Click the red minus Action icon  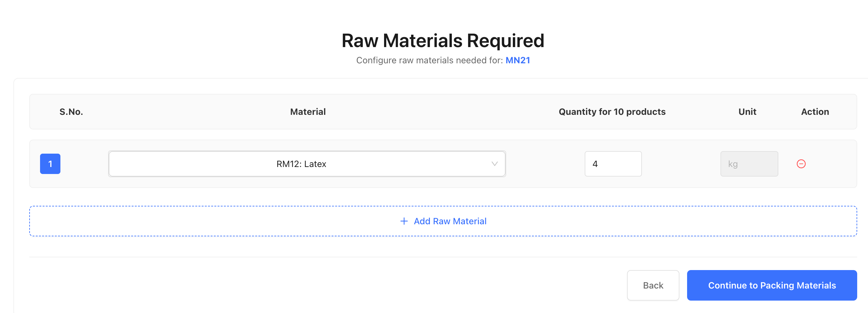click(801, 163)
